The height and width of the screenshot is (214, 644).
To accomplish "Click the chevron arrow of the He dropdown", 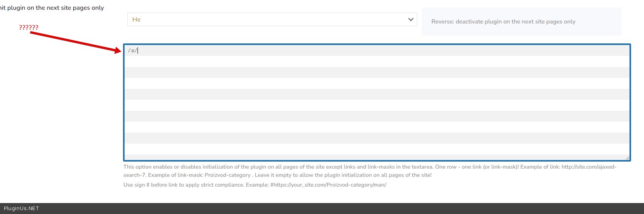I will pyautogui.click(x=411, y=20).
